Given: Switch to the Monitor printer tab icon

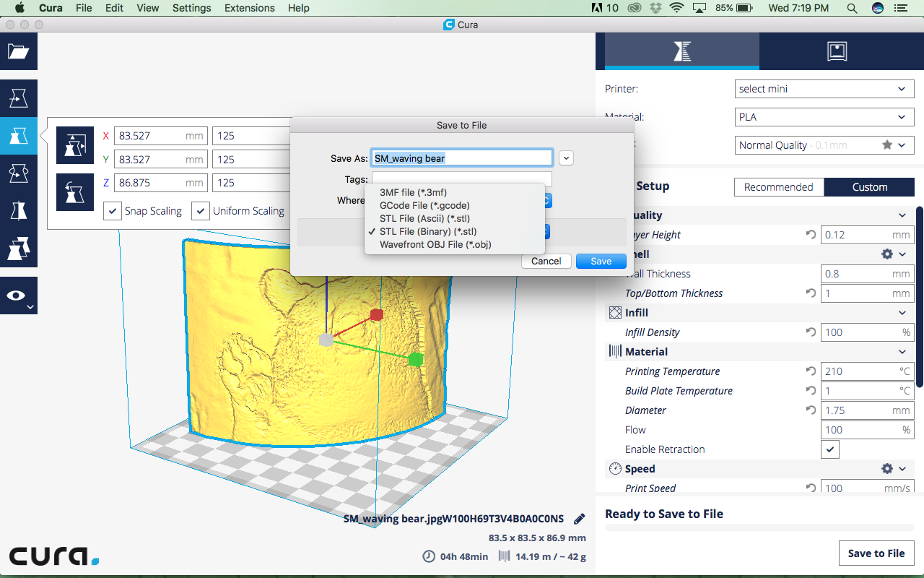Looking at the screenshot, I should [x=837, y=51].
